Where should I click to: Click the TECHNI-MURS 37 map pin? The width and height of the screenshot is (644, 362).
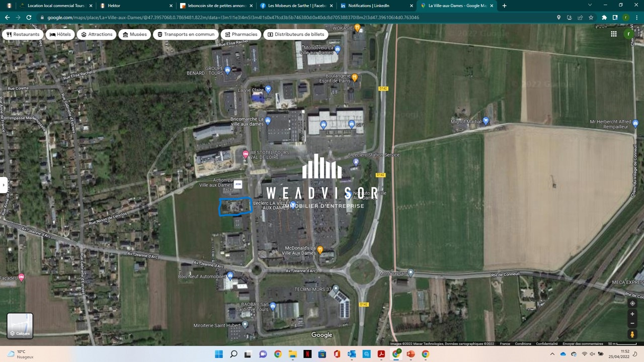tap(336, 289)
